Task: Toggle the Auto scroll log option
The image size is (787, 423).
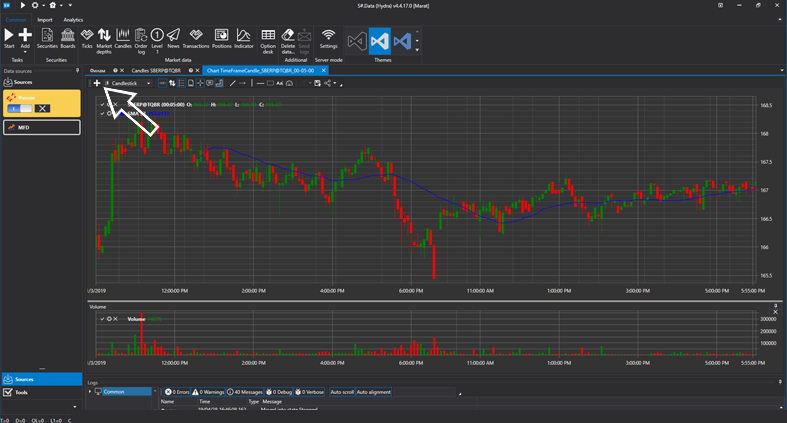Action: tap(342, 392)
